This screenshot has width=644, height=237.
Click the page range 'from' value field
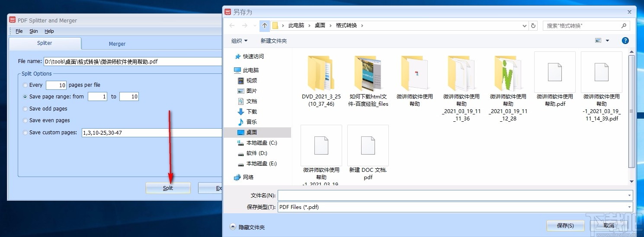pos(97,97)
